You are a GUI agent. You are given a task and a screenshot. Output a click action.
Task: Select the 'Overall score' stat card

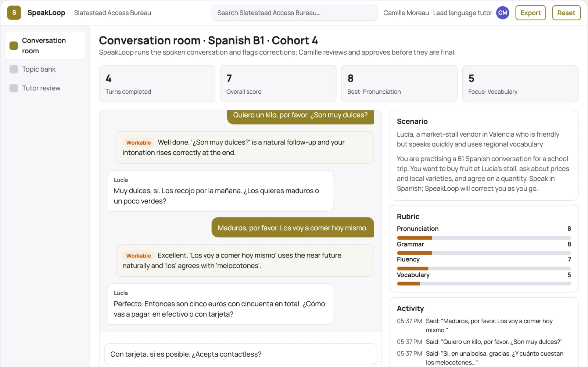(278, 84)
